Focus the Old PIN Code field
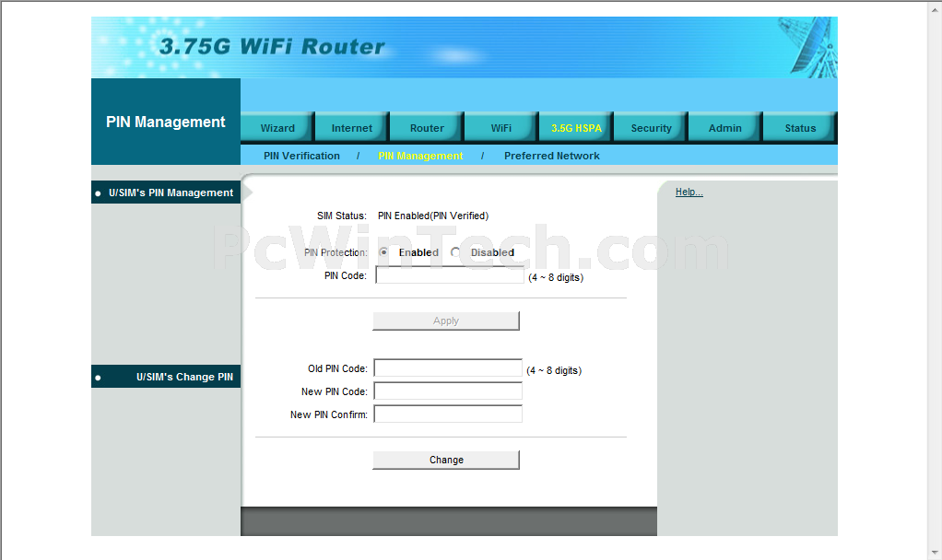Image resolution: width=942 pixels, height=560 pixels. pos(448,368)
